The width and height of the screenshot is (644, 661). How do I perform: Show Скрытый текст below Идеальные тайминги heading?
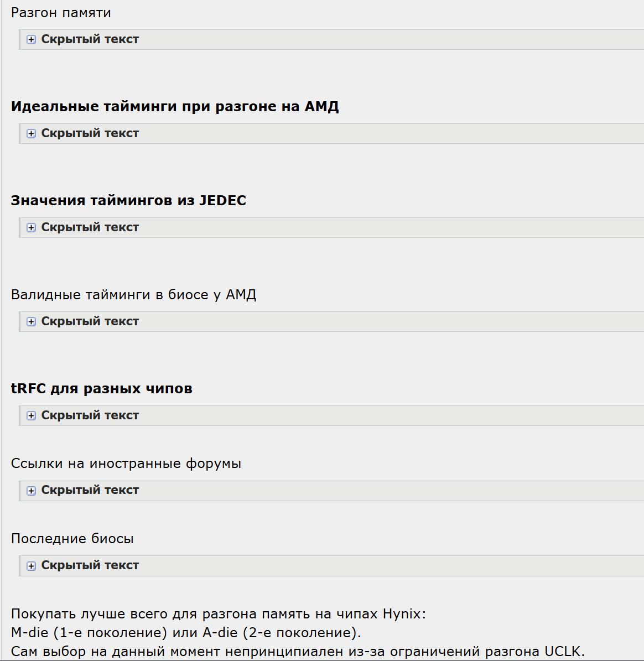[x=90, y=133]
